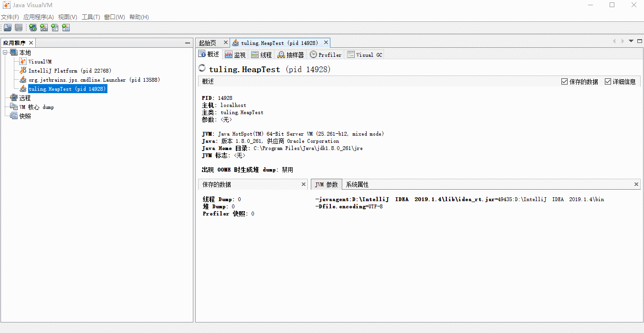This screenshot has height=333, width=644.
Task: Close the 起始页 tab
Action: coord(226,43)
